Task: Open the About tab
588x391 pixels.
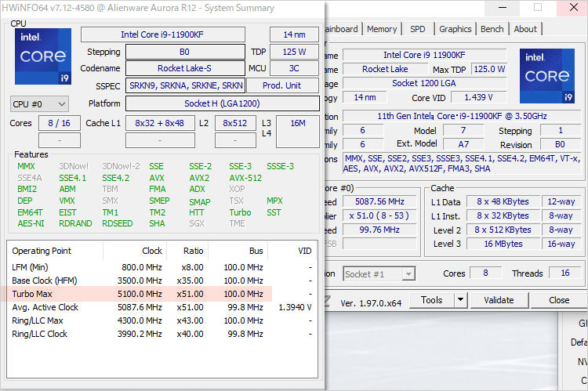Action: (525, 29)
